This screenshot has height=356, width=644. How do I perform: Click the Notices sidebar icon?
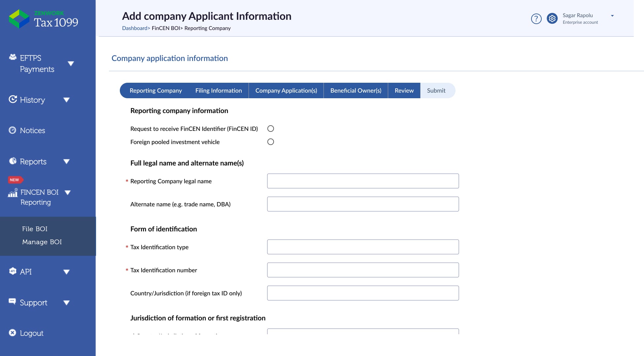[x=12, y=130]
